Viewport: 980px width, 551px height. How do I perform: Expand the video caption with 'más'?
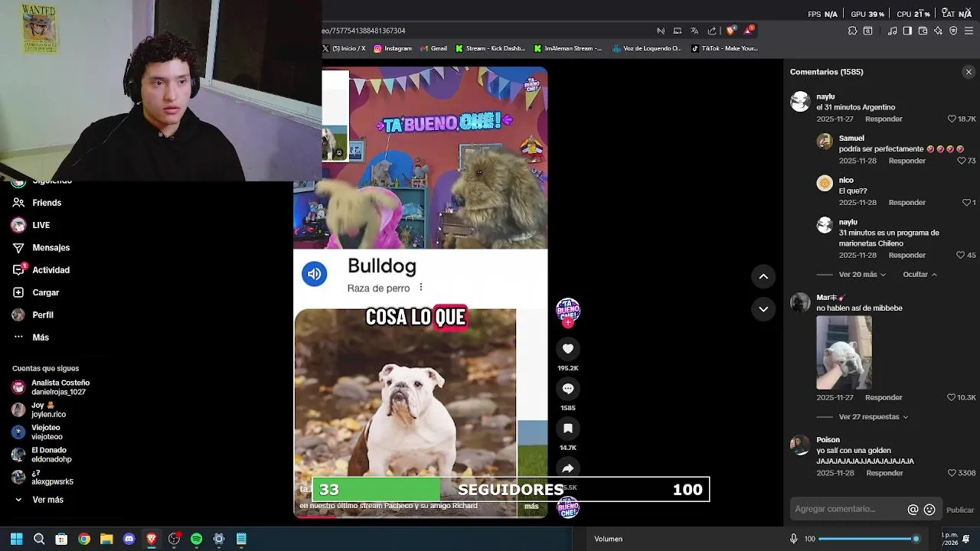pyautogui.click(x=531, y=506)
